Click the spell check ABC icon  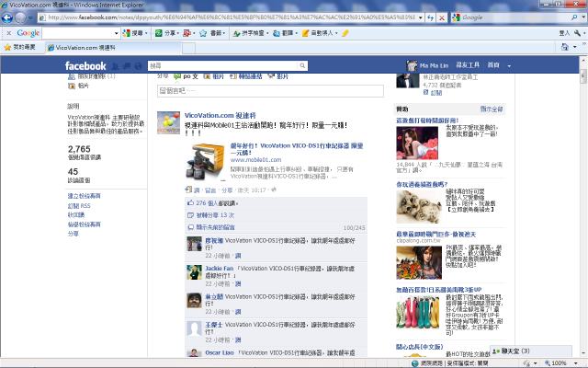pos(236,33)
